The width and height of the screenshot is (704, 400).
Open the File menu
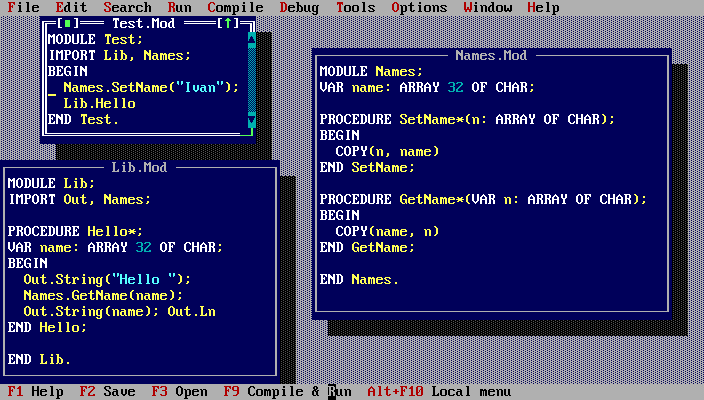click(x=24, y=7)
